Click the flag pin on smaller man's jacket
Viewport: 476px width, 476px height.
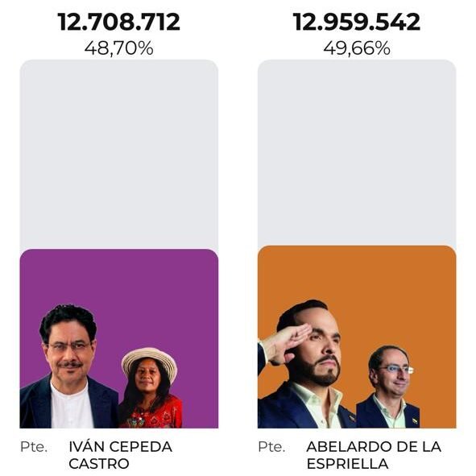click(416, 420)
